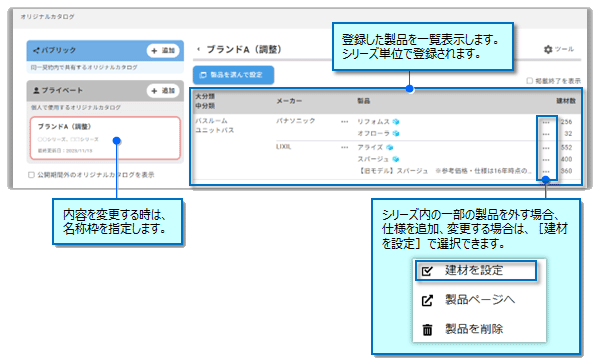Select the ブランドA（調整） catalog card
This screenshot has width=600, height=364.
(105, 138)
